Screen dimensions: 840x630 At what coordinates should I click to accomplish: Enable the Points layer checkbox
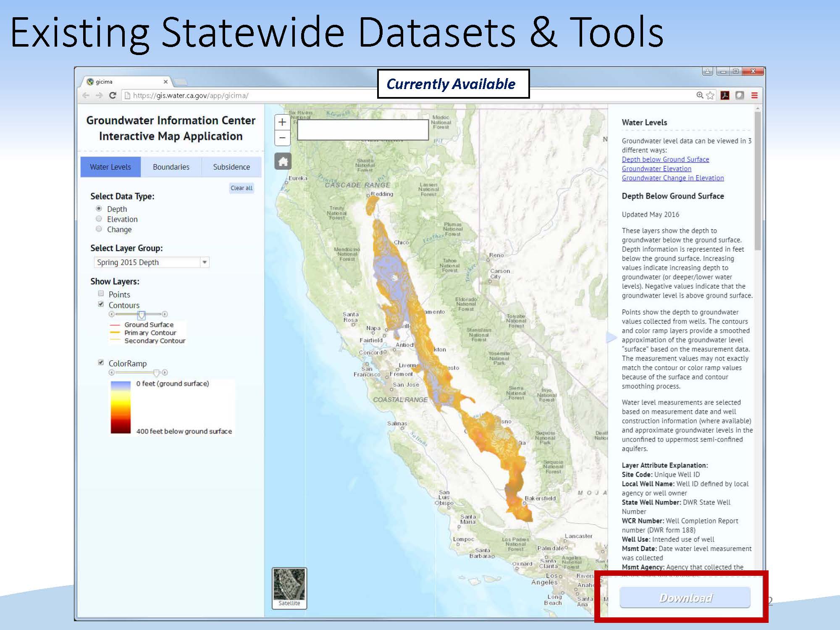pyautogui.click(x=101, y=294)
